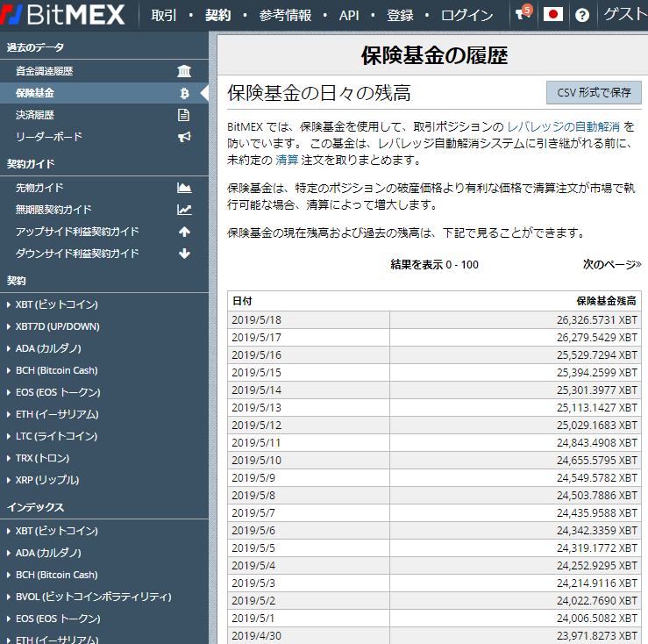Select the 24,435.9588 XBT balance cell
648x644 pixels.
tap(516, 513)
